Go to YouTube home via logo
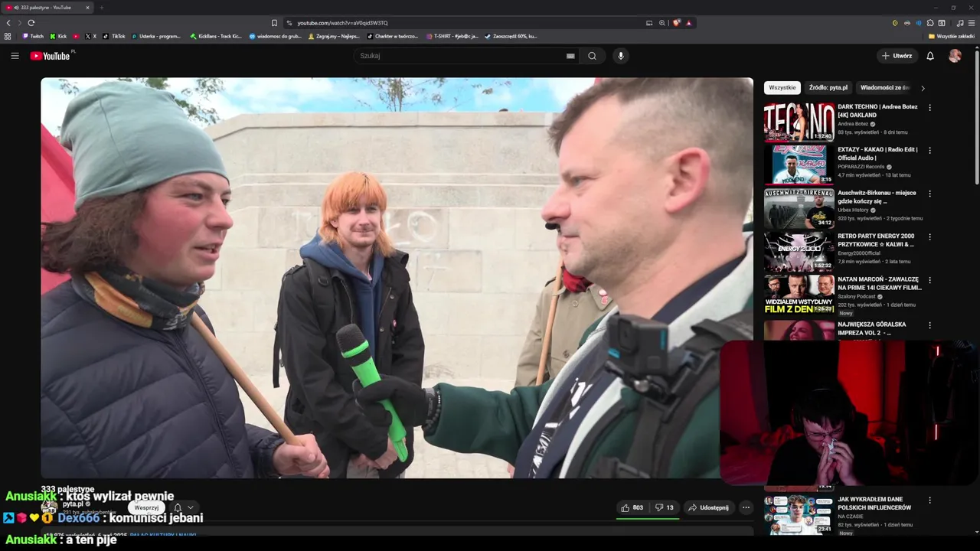Viewport: 980px width, 551px height. coord(50,56)
